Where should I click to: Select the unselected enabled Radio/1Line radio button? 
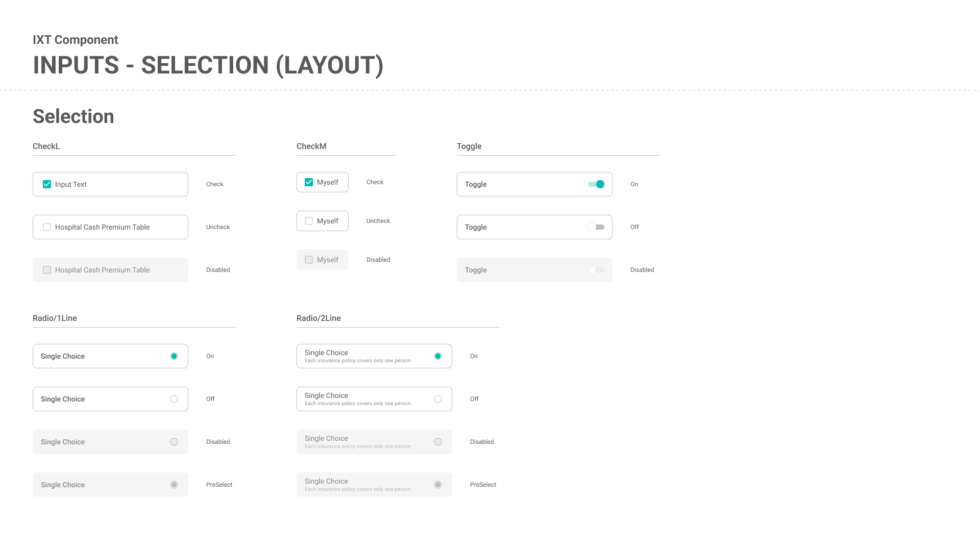click(174, 399)
